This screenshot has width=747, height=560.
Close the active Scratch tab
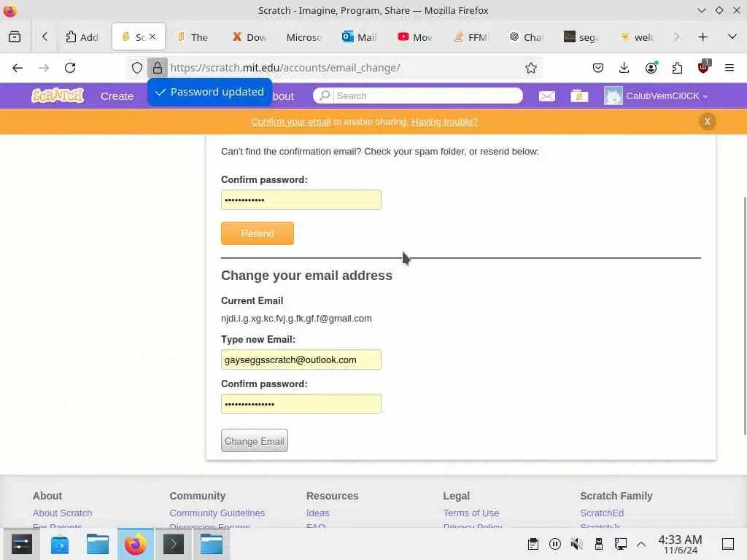click(x=152, y=36)
